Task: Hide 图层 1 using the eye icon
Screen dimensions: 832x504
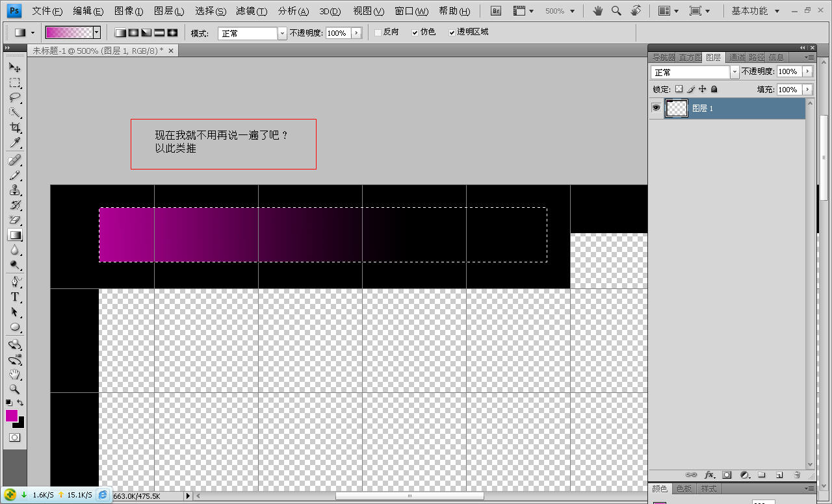Action: (656, 108)
